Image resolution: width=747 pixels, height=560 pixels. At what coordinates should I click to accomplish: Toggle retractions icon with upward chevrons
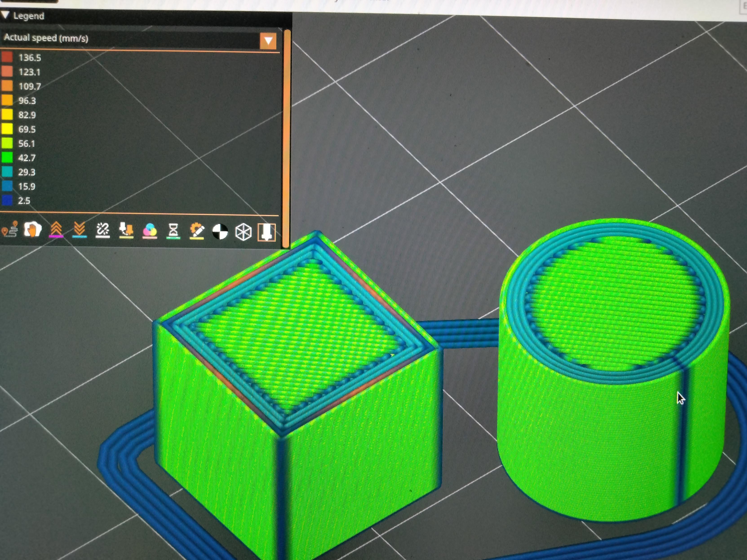coord(56,229)
